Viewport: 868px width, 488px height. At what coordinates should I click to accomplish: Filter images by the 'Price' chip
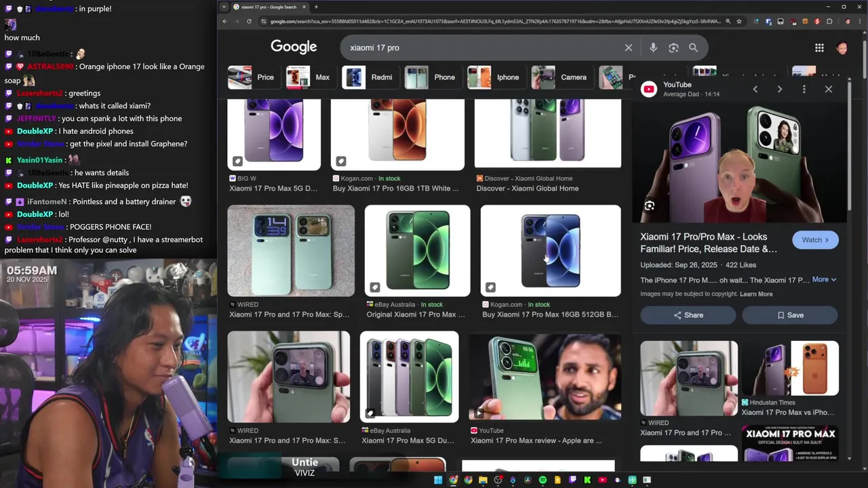(x=254, y=77)
